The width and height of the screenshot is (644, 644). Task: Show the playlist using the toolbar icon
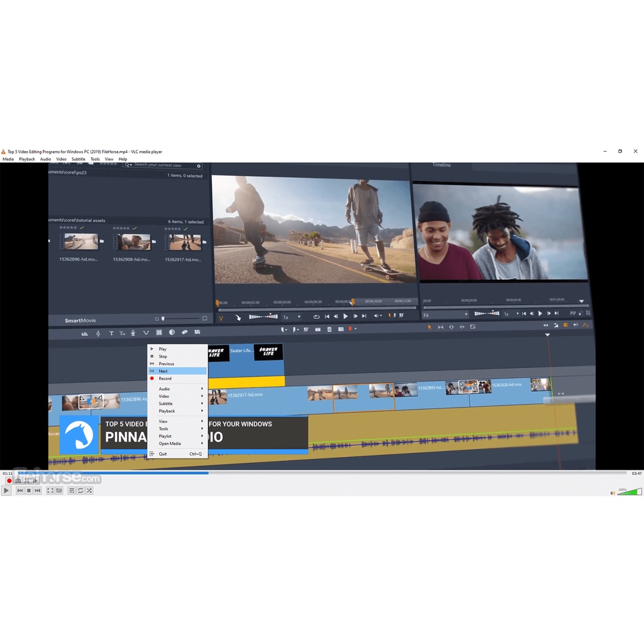point(72,491)
